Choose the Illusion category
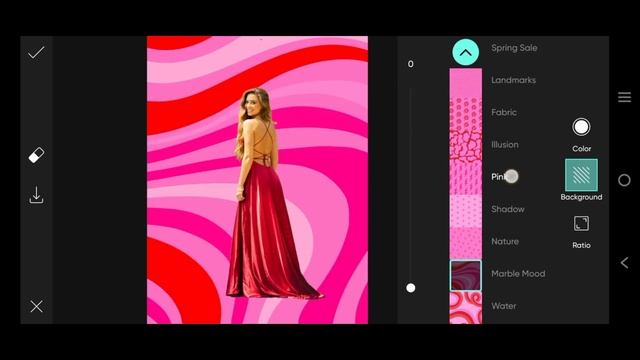 (x=505, y=144)
